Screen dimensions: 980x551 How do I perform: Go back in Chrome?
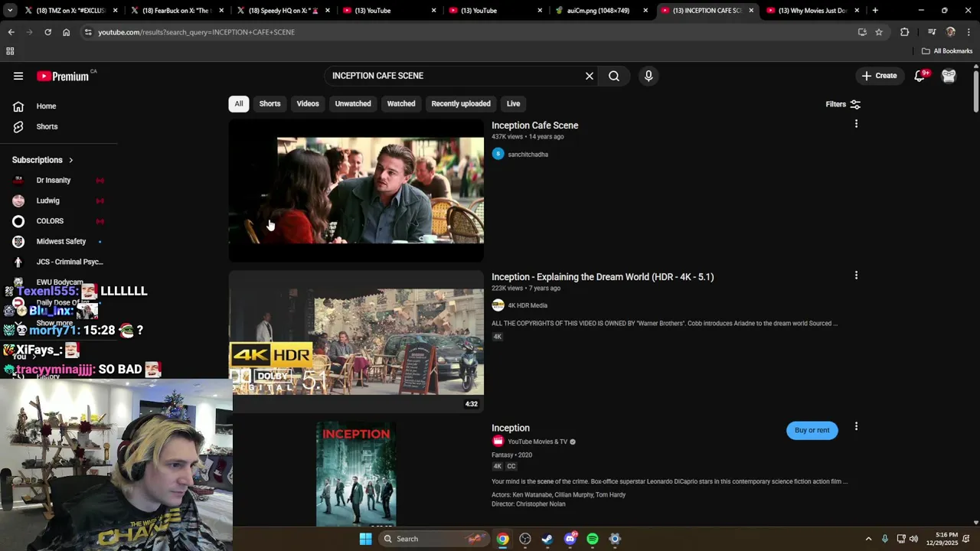[x=11, y=32]
